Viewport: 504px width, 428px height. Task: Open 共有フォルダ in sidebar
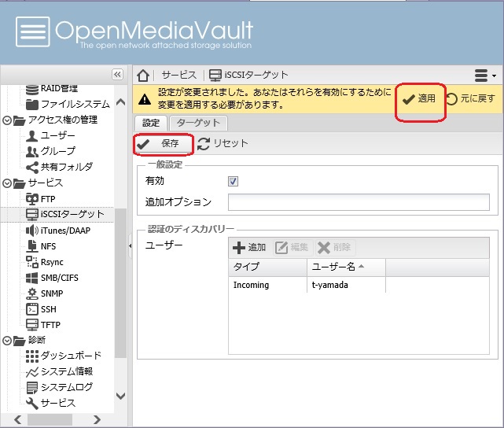(59, 167)
